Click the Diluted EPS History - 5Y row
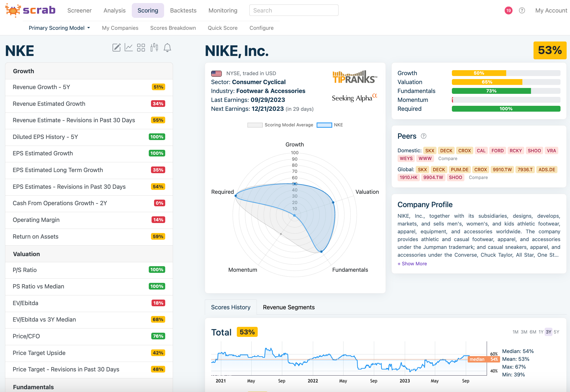570x392 pixels. tap(89, 137)
